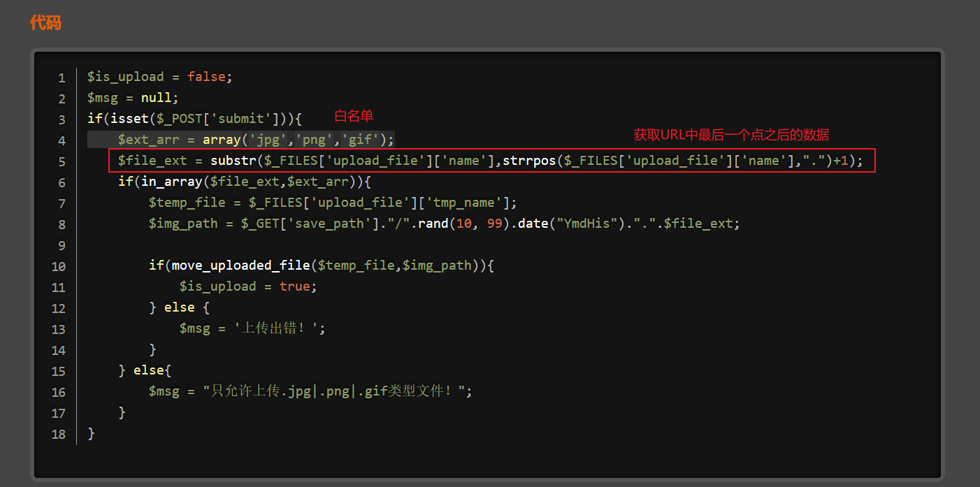Click the '只允许上传.jpg|.png|.gif类型文件！' message line

tap(310, 391)
